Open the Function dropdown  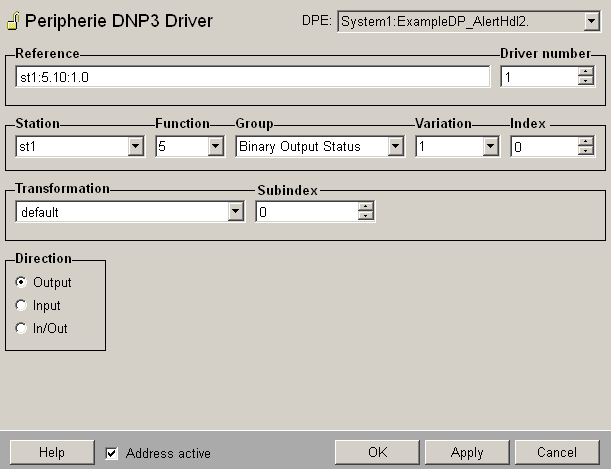215,147
